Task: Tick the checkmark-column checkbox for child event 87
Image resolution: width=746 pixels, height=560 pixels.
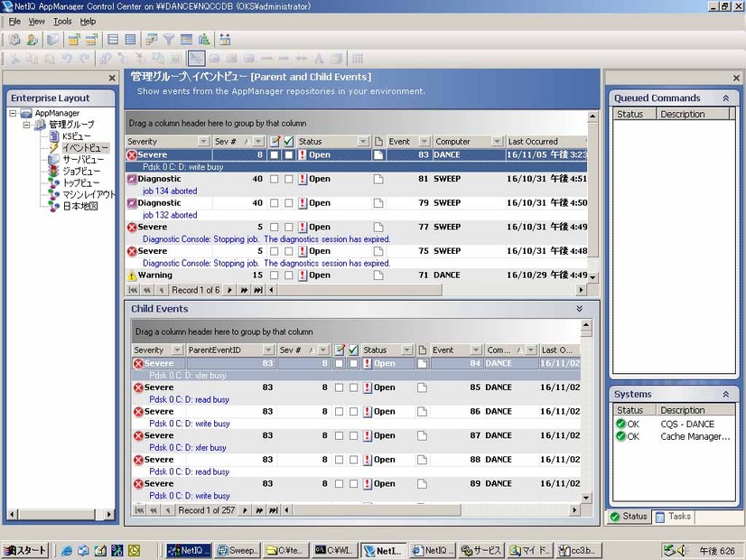Action: [x=353, y=435]
